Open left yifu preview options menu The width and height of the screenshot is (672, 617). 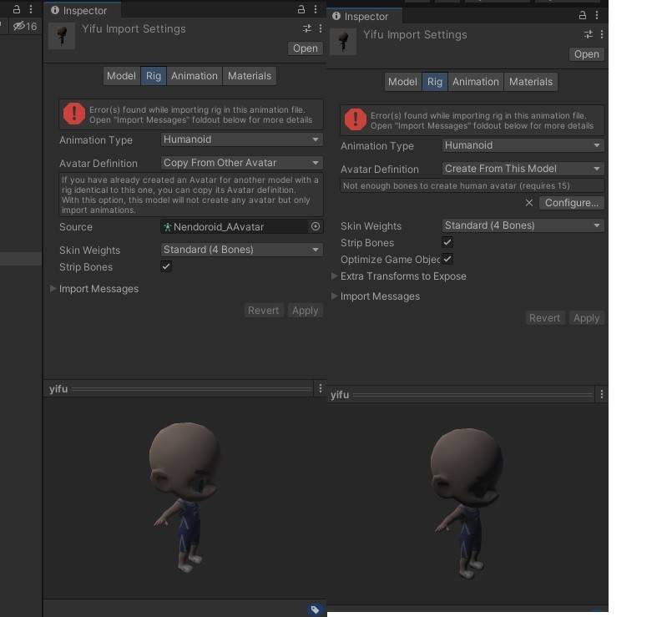point(321,388)
